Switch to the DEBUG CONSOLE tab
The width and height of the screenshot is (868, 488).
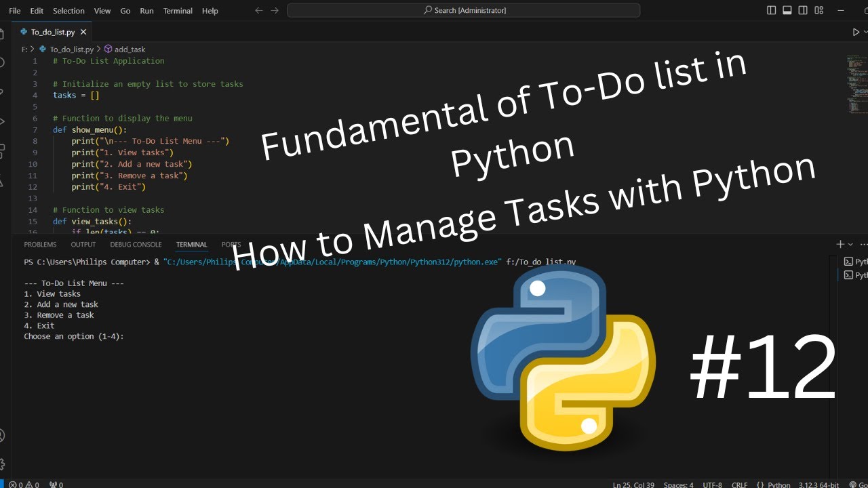[136, 245]
